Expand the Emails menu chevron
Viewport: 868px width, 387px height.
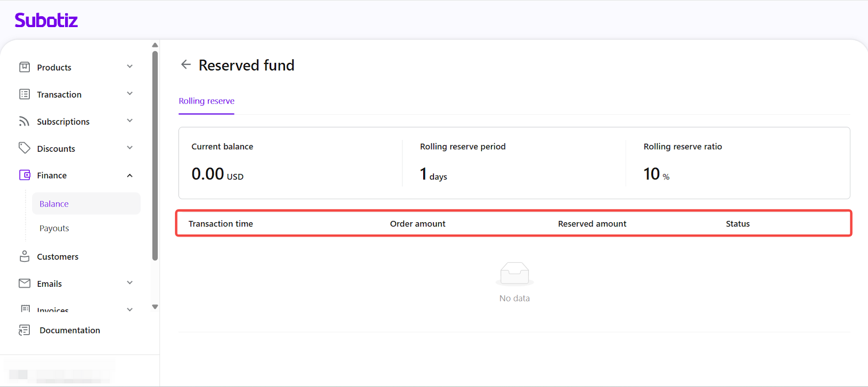click(x=130, y=283)
